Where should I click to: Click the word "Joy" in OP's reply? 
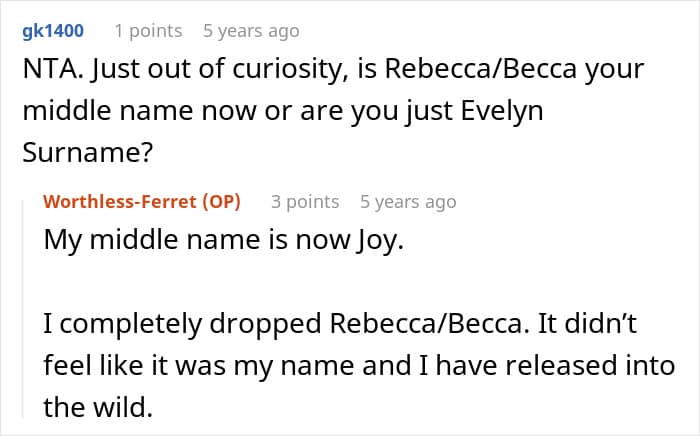pos(376,243)
